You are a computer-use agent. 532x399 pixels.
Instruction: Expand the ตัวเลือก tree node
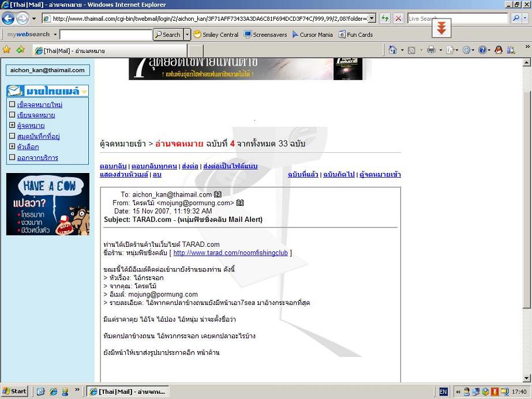click(x=12, y=146)
